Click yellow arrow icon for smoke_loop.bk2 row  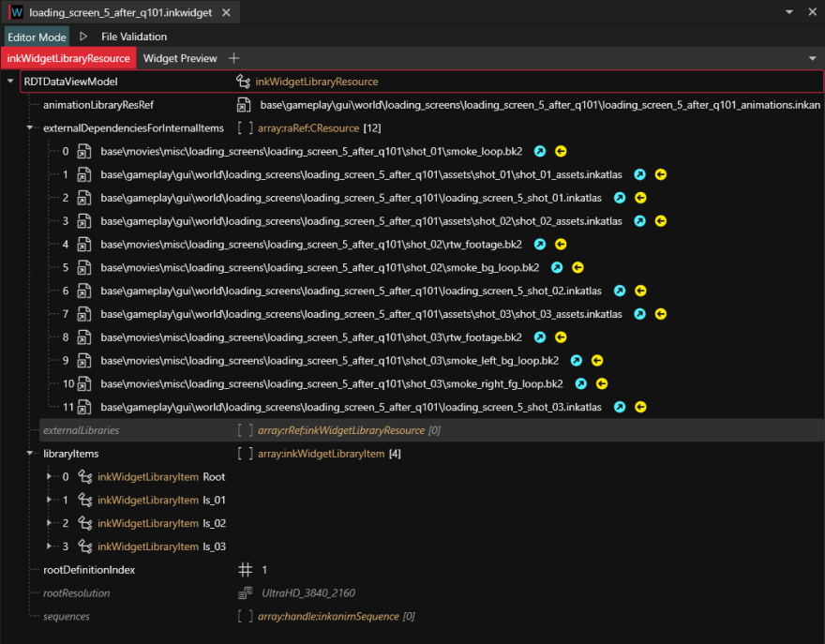[561, 152]
